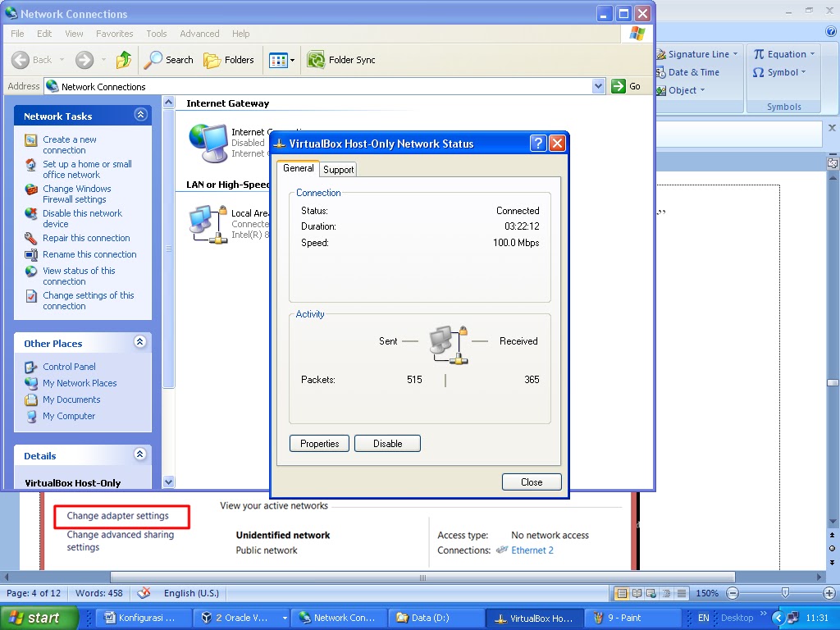This screenshot has width=840, height=630.
Task: Click the Word zoom slider handle
Action: click(x=785, y=592)
